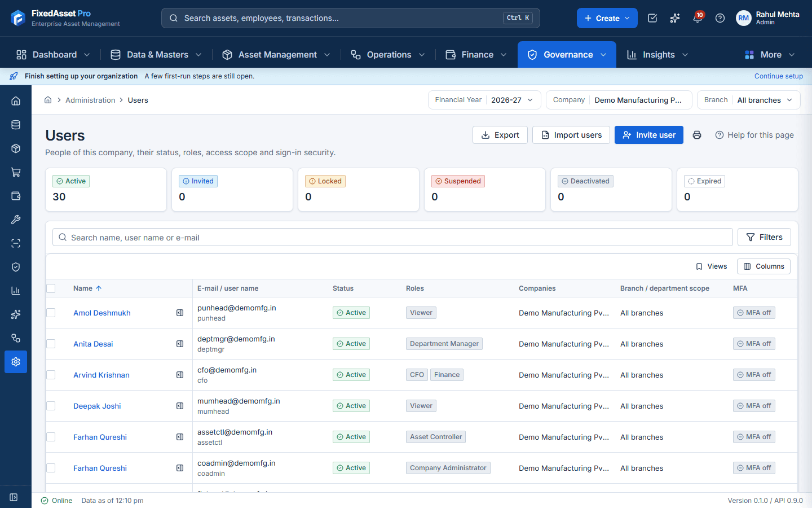
Task: Open the Operations menu
Action: [x=388, y=55]
